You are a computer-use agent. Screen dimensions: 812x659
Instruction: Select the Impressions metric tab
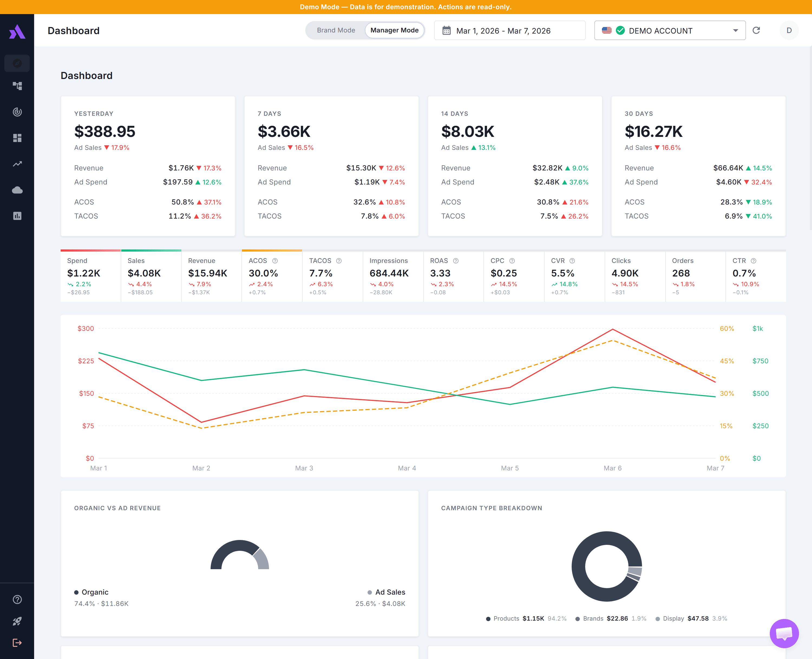[x=393, y=276]
